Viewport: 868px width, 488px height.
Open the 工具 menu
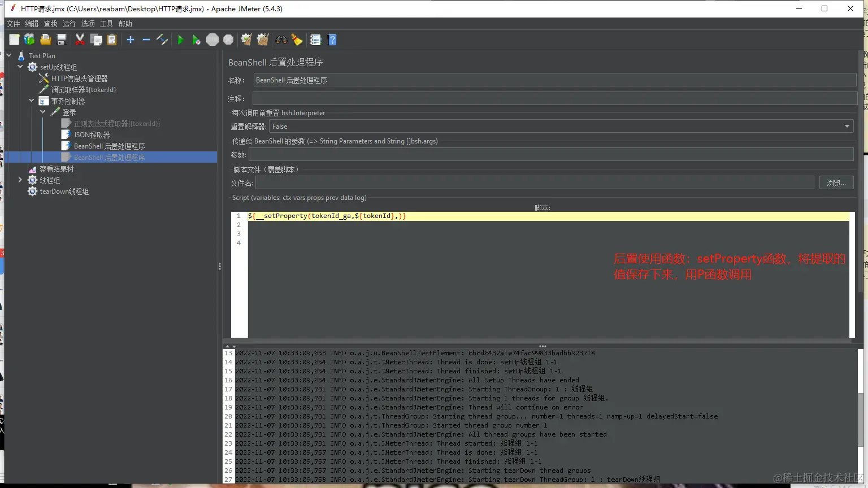106,24
